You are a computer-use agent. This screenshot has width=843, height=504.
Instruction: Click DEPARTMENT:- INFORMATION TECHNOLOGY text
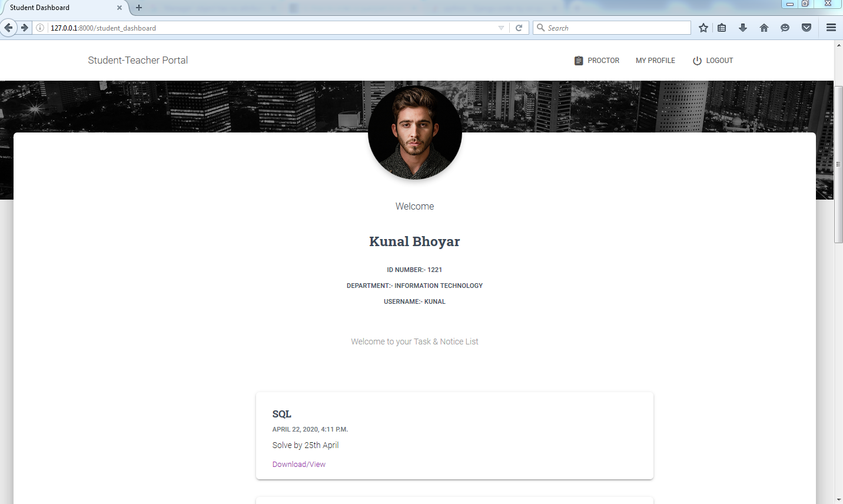414,286
